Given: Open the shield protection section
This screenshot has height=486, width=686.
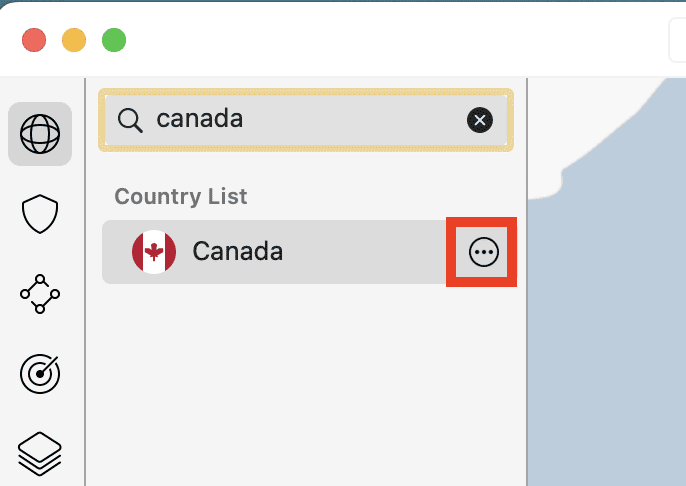Looking at the screenshot, I should [40, 213].
